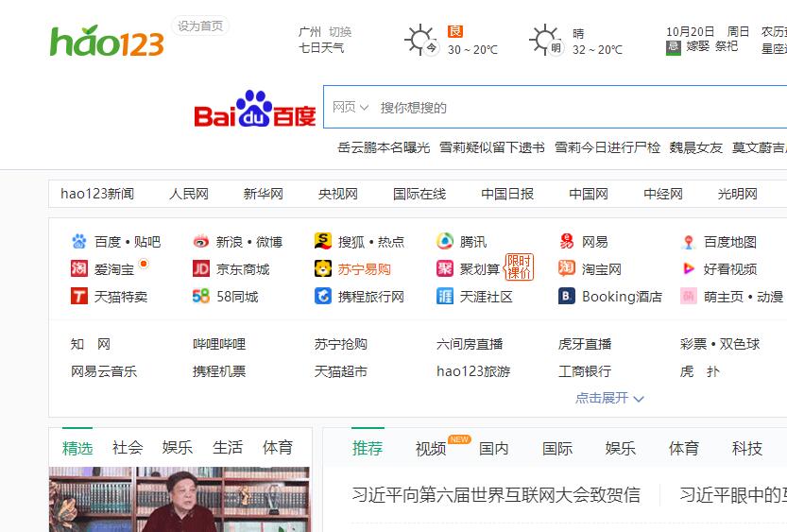Image resolution: width=787 pixels, height=532 pixels.
Task: Open the Baidu paw logo
Action: coord(255,109)
